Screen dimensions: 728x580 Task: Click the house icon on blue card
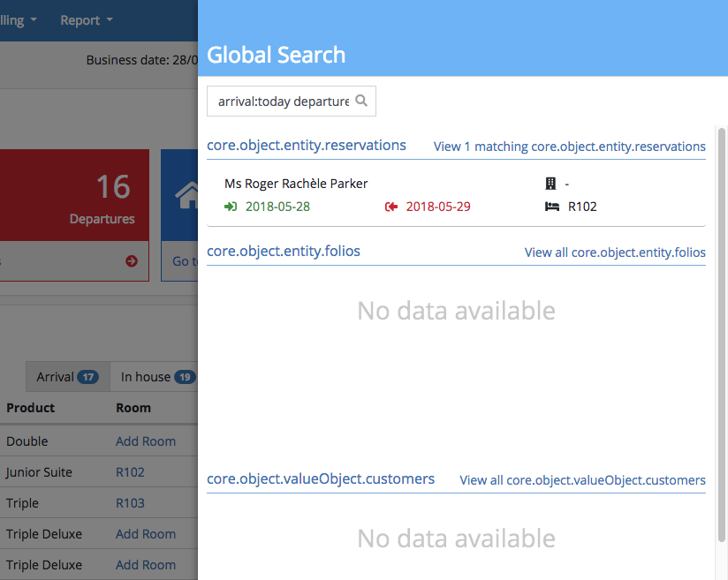187,195
